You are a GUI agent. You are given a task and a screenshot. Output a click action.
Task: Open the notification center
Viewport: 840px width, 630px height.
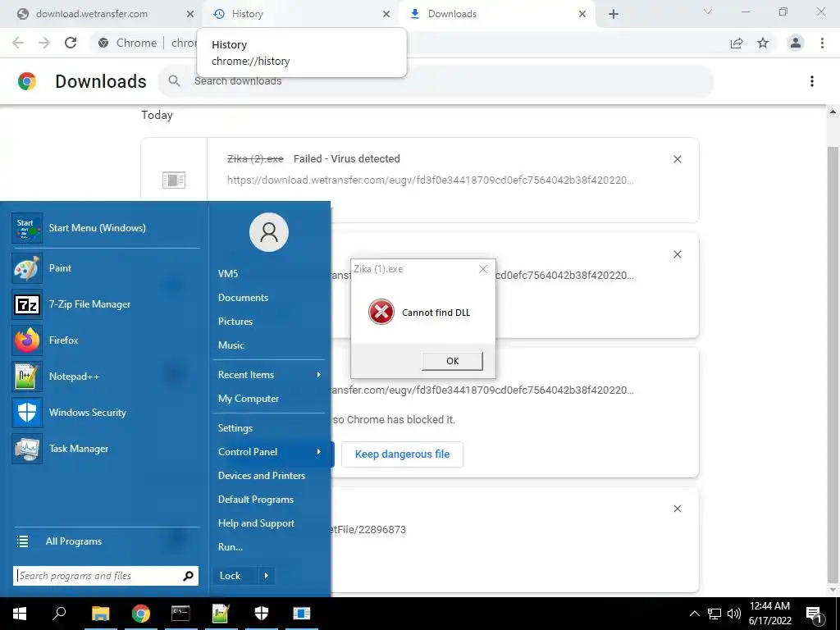(814, 614)
